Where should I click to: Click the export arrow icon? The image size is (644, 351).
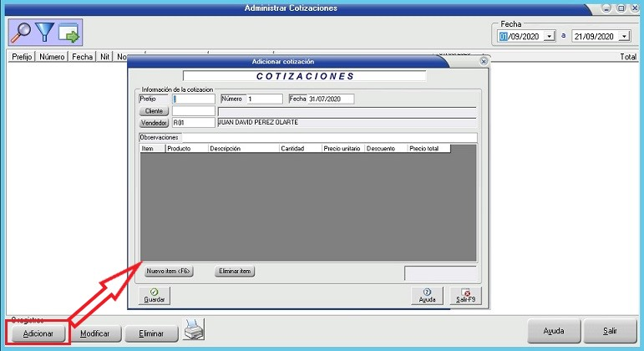tap(68, 33)
